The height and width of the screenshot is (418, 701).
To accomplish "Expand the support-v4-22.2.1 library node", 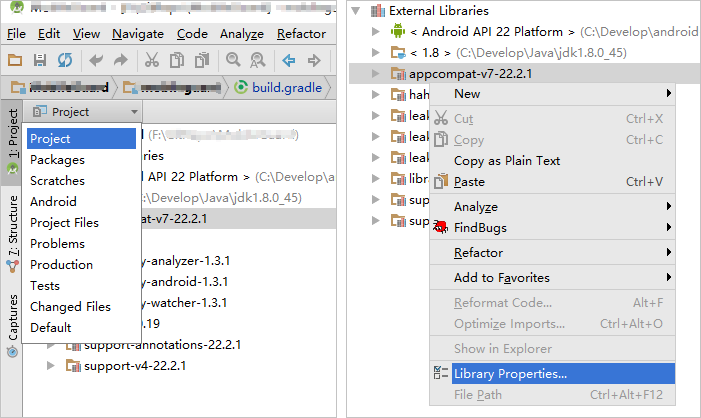I will [52, 366].
